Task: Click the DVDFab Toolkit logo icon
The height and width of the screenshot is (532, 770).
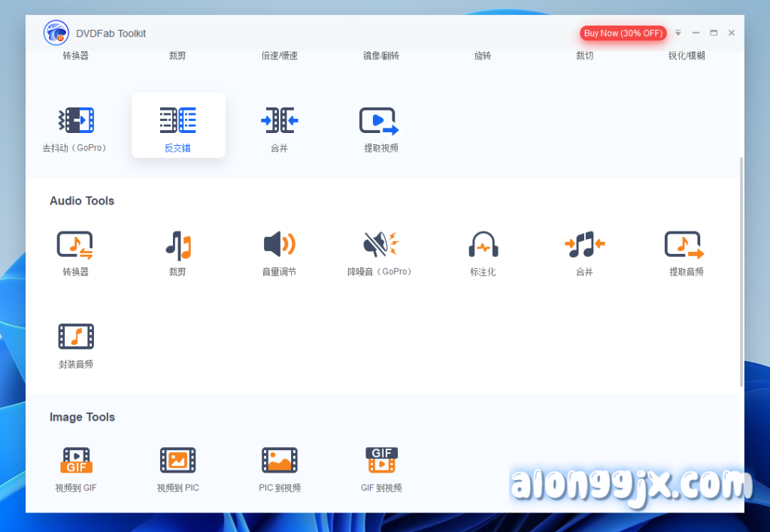Action: click(56, 33)
